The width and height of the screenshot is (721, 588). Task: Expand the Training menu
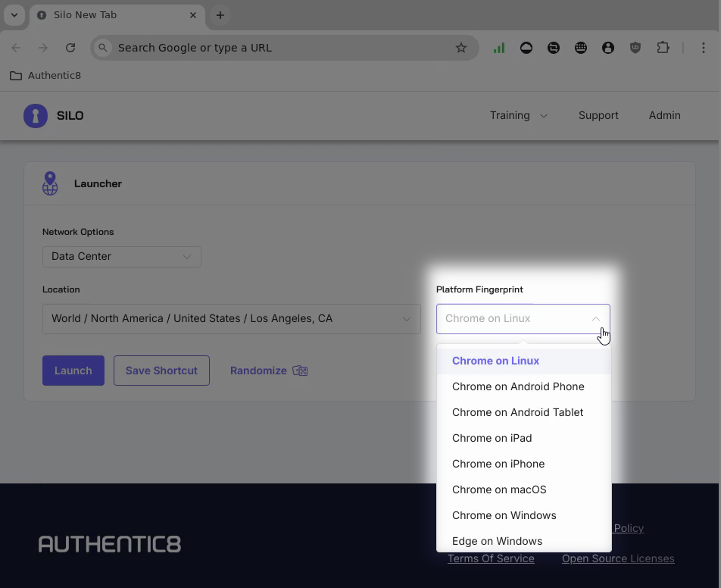tap(518, 115)
